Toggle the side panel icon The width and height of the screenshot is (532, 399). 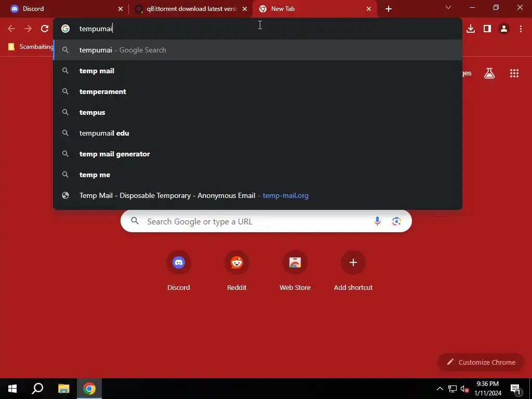point(487,29)
